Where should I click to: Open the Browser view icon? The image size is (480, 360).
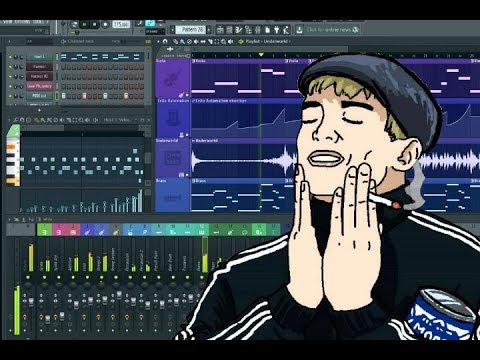tap(248, 30)
